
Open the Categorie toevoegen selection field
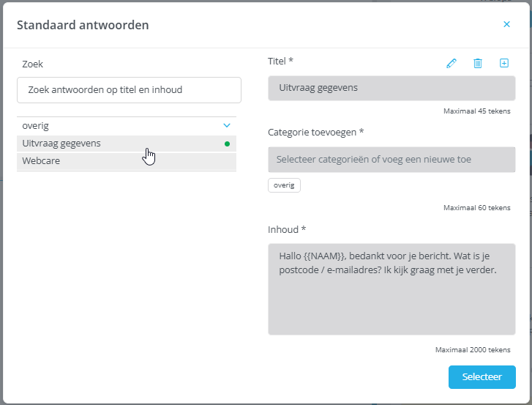391,160
